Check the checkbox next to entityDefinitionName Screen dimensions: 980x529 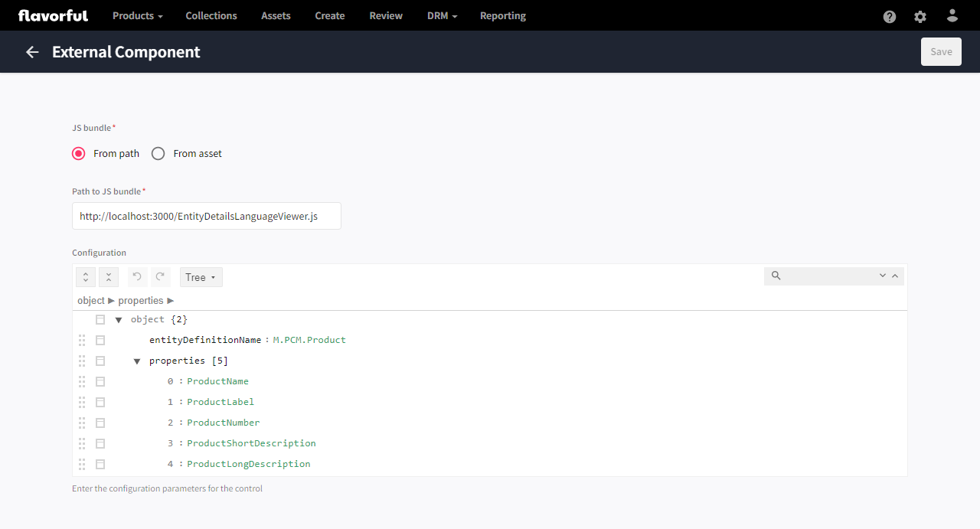point(100,339)
